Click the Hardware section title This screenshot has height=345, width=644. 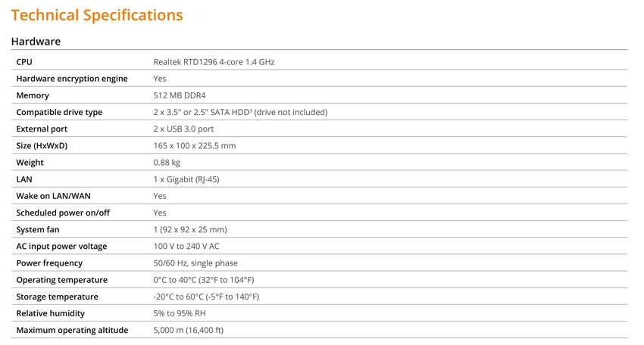click(36, 42)
